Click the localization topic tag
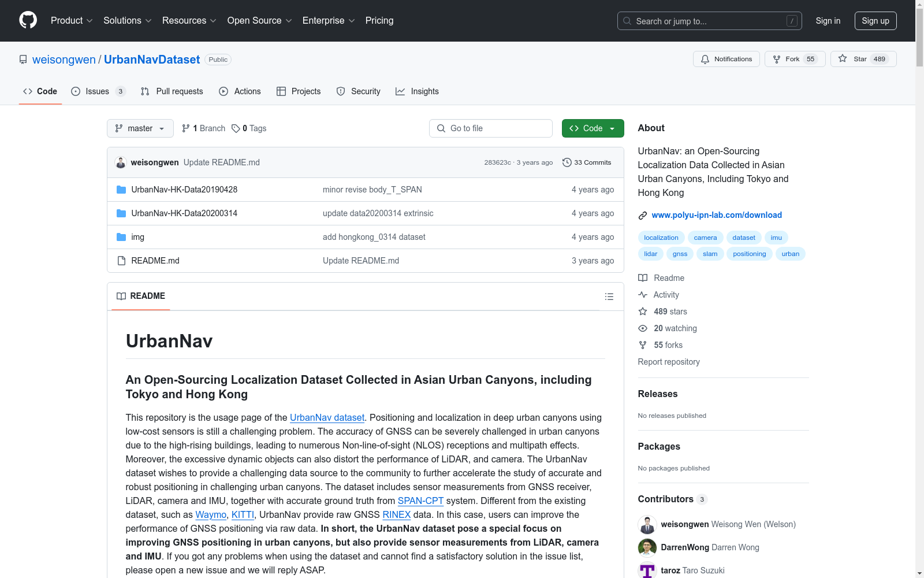The image size is (924, 578). click(661, 238)
